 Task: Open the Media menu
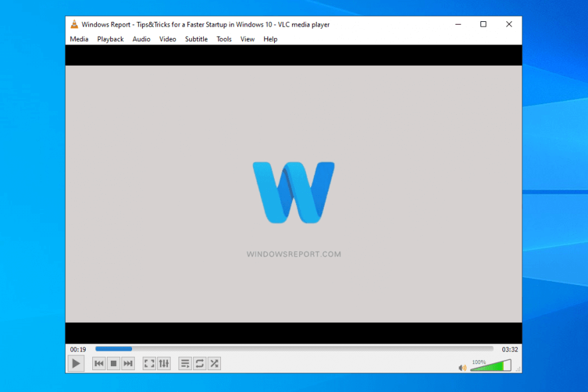[79, 39]
